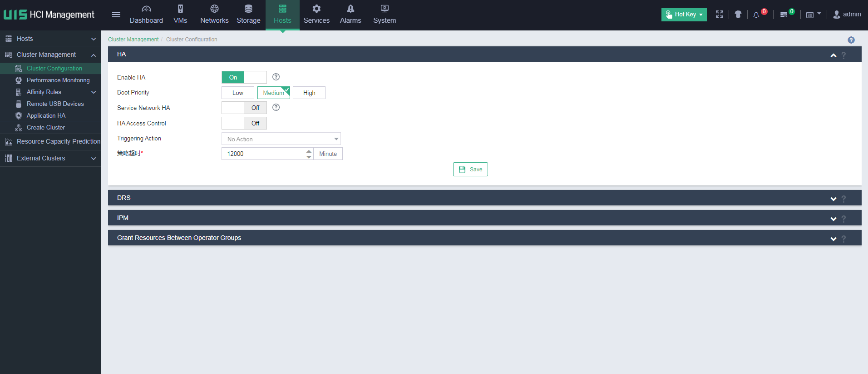
Task: Toggle Service Network HA switch
Action: pyautogui.click(x=244, y=108)
